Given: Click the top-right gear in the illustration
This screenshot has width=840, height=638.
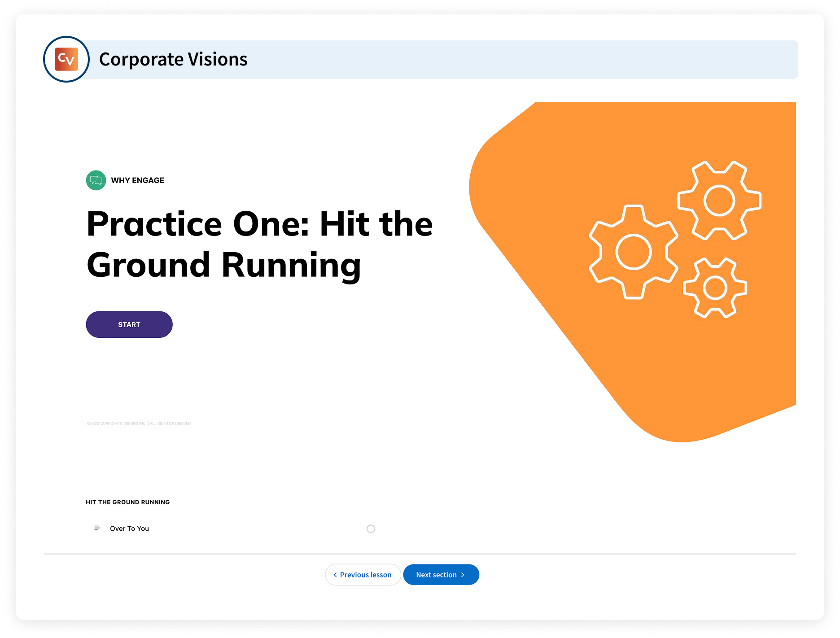Looking at the screenshot, I should coord(719,201).
